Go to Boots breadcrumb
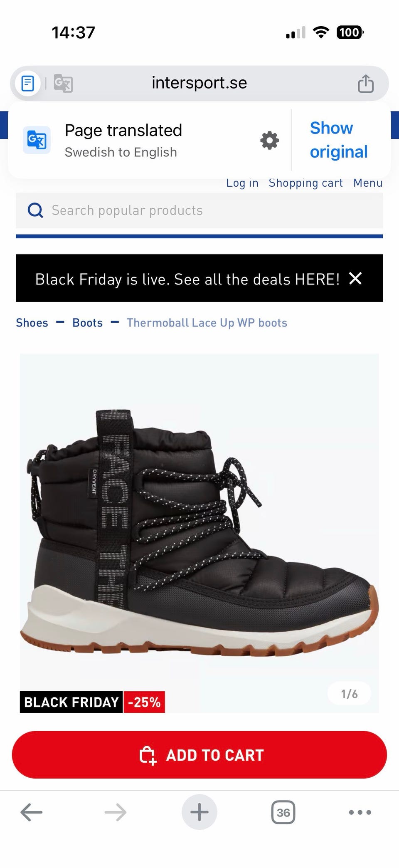 pos(87,323)
